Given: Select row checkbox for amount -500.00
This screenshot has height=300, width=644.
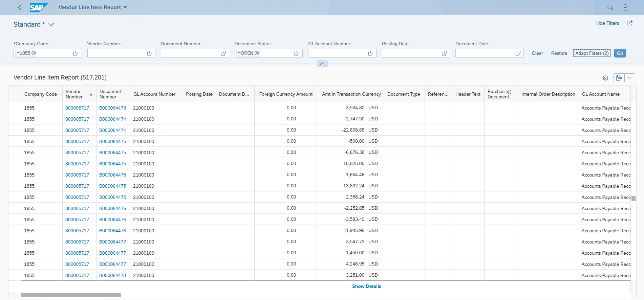Looking at the screenshot, I should point(15,141).
